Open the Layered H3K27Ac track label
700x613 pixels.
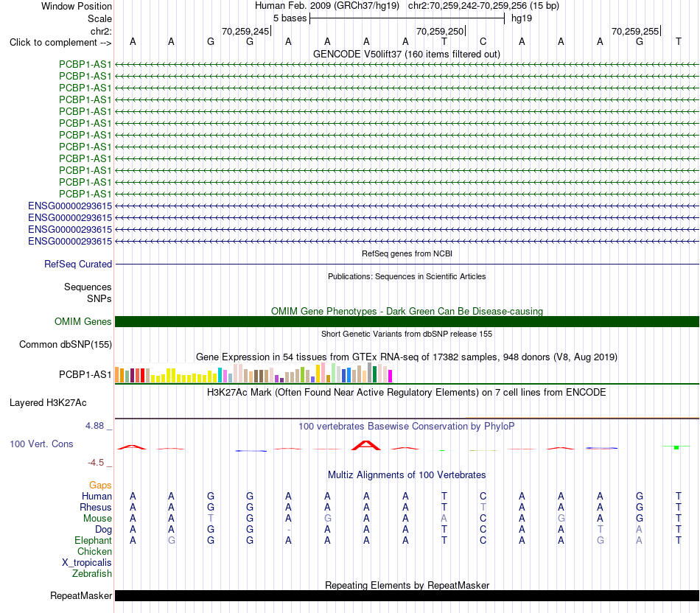pos(48,403)
